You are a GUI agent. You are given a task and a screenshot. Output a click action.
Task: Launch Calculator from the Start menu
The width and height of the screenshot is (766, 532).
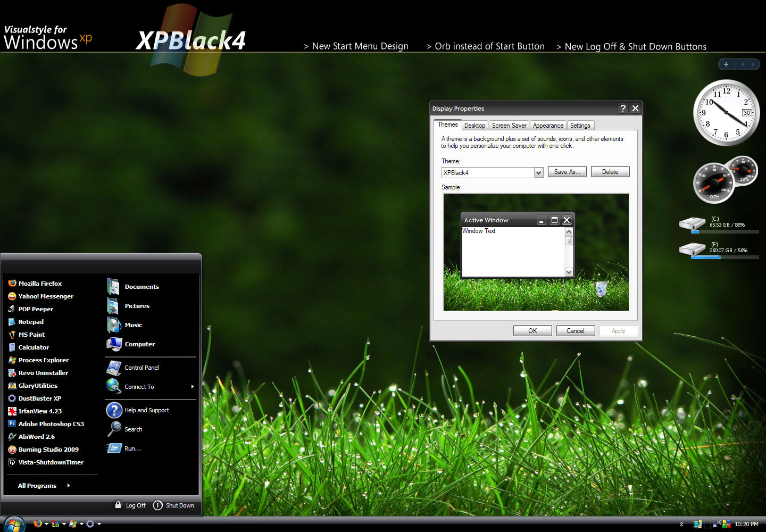click(29, 347)
